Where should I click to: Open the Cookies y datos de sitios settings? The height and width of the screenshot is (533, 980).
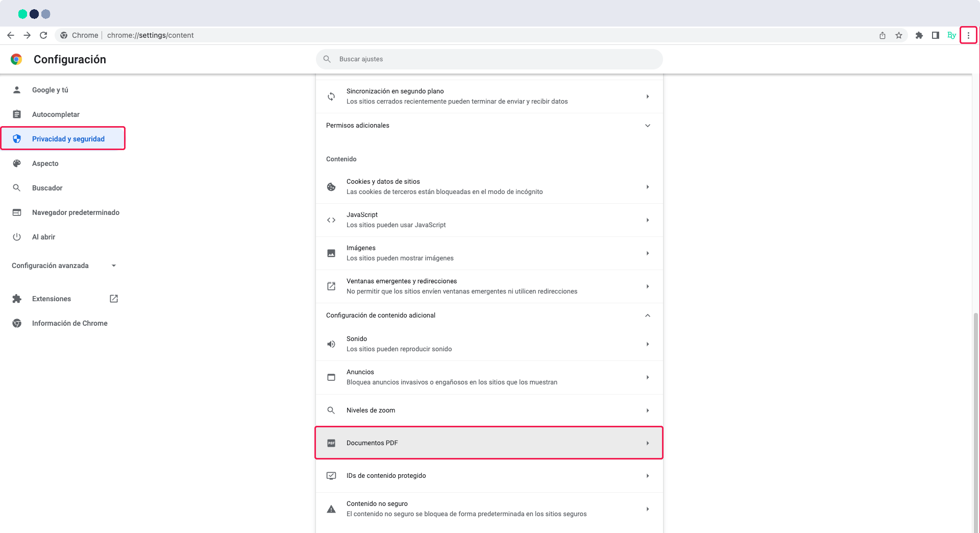tap(488, 186)
